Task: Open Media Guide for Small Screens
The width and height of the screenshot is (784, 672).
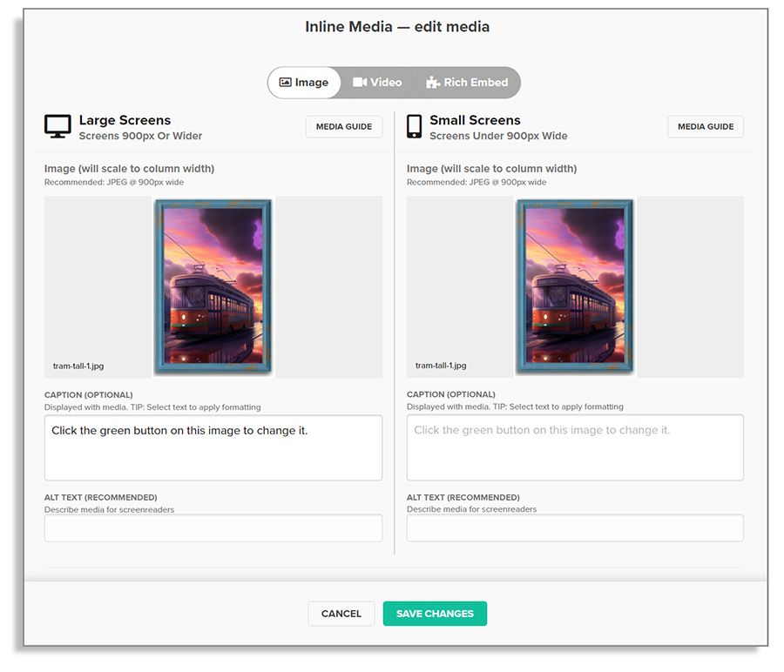Action: coord(706,127)
